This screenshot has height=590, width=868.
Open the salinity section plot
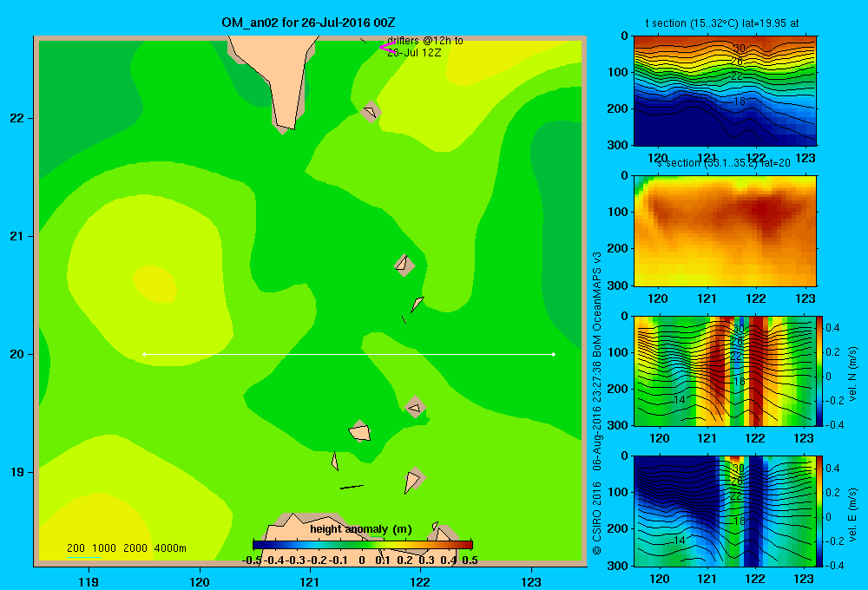point(725,231)
